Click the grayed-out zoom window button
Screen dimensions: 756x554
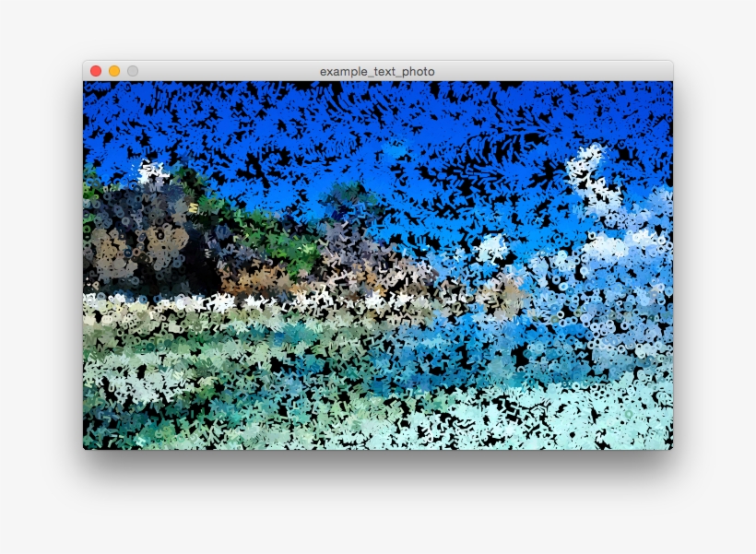[133, 71]
